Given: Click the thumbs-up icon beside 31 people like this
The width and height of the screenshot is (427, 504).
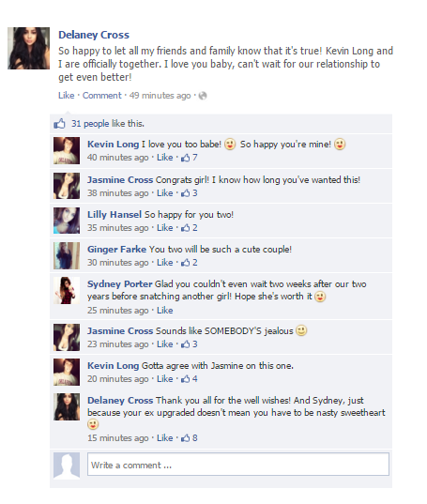Looking at the screenshot, I should pyautogui.click(x=60, y=124).
